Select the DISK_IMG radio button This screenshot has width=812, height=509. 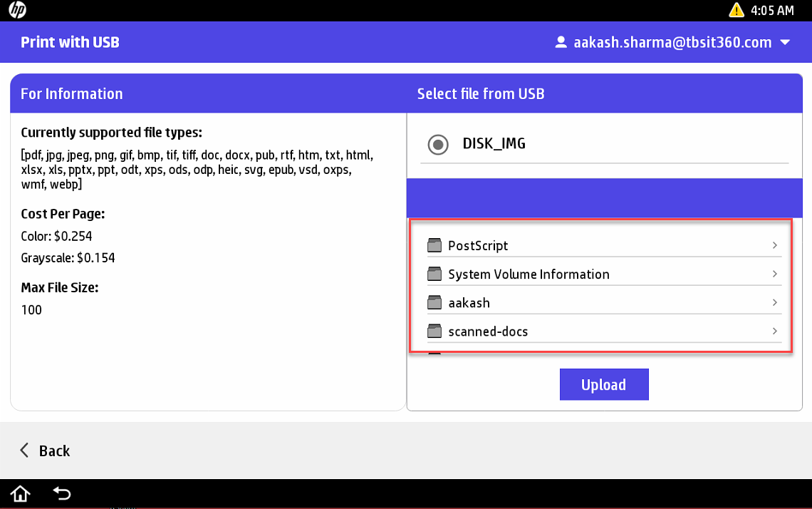coord(437,145)
